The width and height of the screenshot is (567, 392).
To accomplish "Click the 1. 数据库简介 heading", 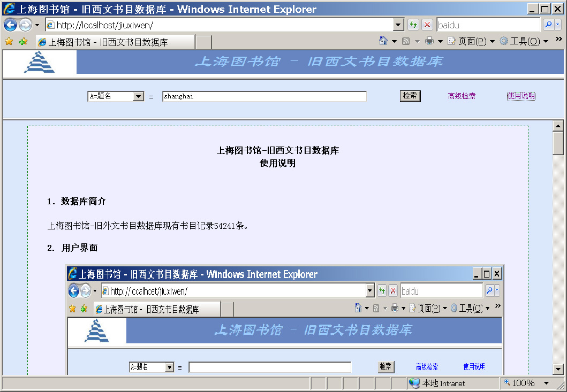I will pos(77,201).
